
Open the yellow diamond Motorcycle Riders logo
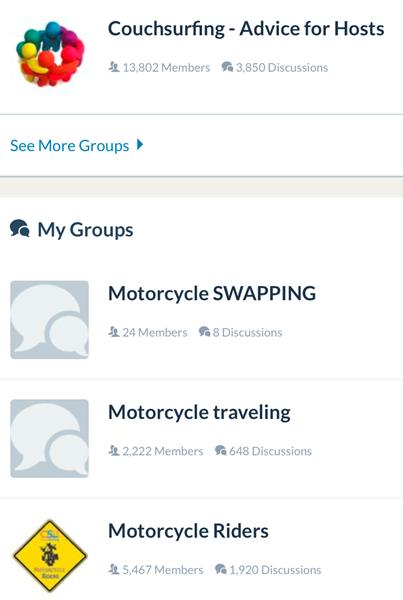click(50, 556)
